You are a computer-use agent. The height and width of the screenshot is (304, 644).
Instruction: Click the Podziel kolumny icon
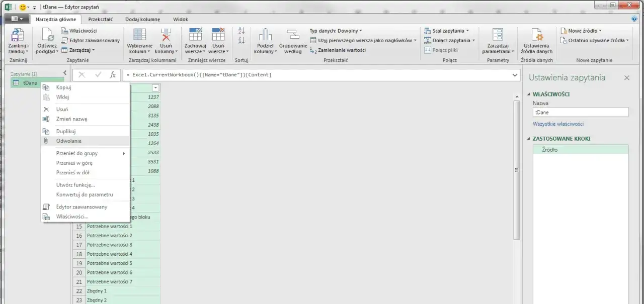pyautogui.click(x=265, y=35)
